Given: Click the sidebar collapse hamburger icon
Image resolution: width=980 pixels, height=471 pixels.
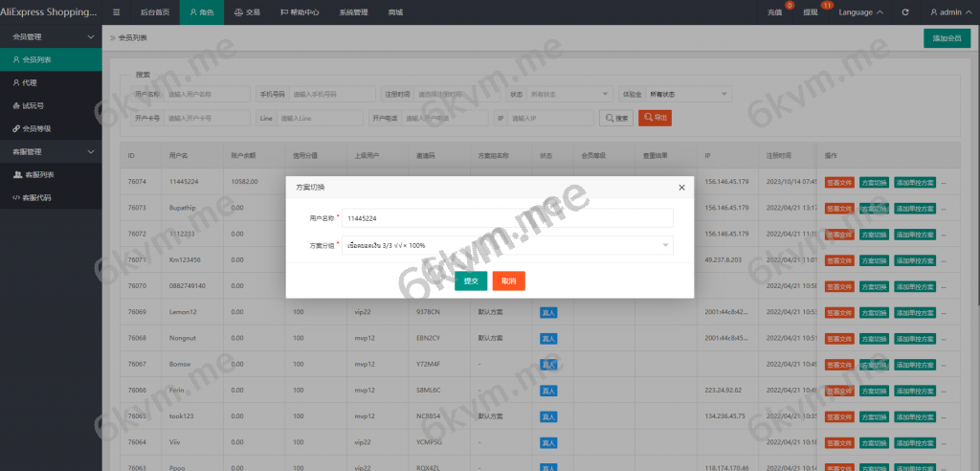Looking at the screenshot, I should click(116, 12).
